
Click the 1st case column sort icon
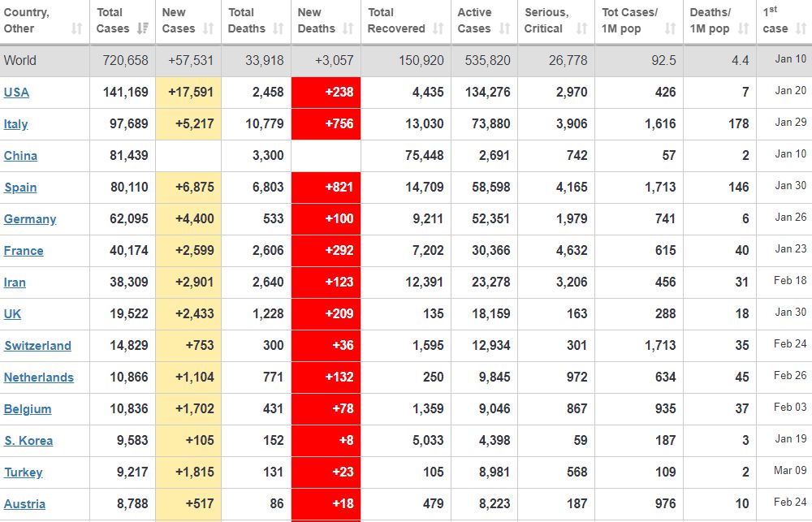click(801, 28)
